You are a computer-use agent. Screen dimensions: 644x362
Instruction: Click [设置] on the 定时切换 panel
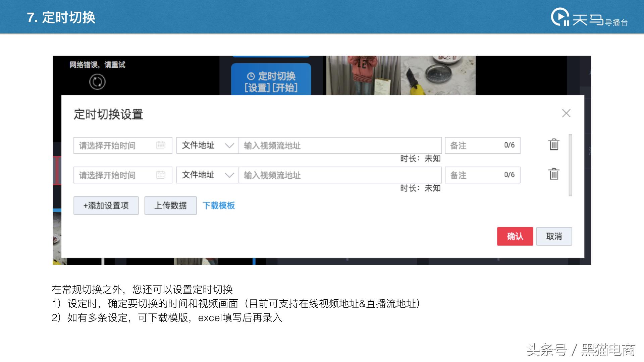click(258, 88)
